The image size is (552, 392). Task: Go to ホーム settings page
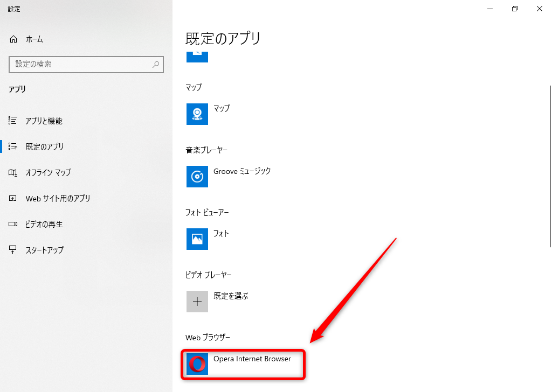tap(34, 39)
